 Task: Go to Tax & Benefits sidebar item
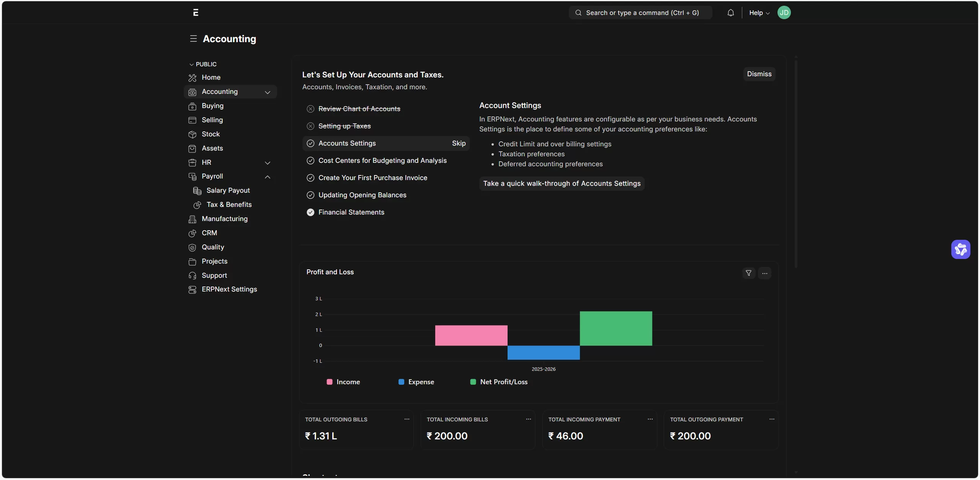click(229, 205)
